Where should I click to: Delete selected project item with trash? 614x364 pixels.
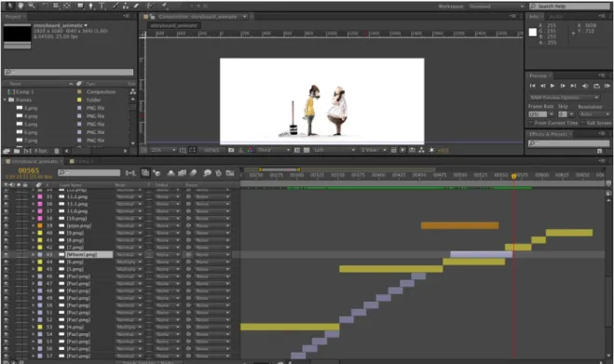[57, 151]
